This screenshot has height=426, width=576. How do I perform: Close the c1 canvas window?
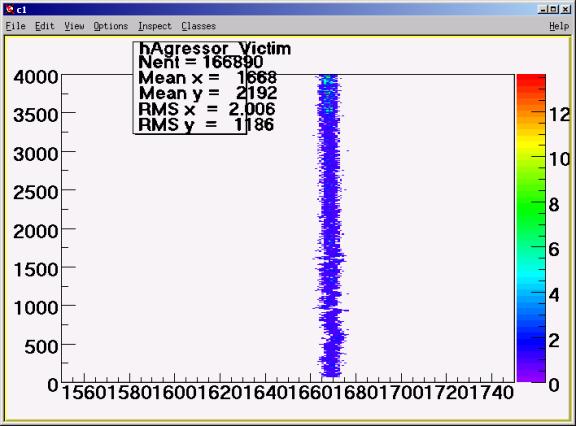566,10
